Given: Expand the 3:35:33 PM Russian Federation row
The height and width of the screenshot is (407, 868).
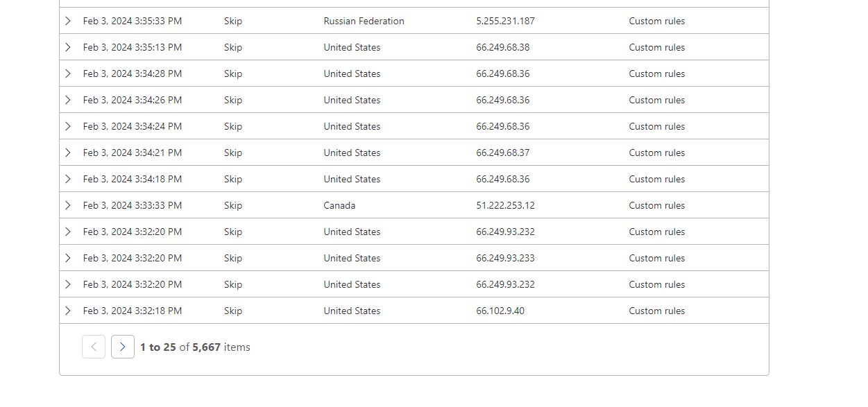Looking at the screenshot, I should [68, 21].
